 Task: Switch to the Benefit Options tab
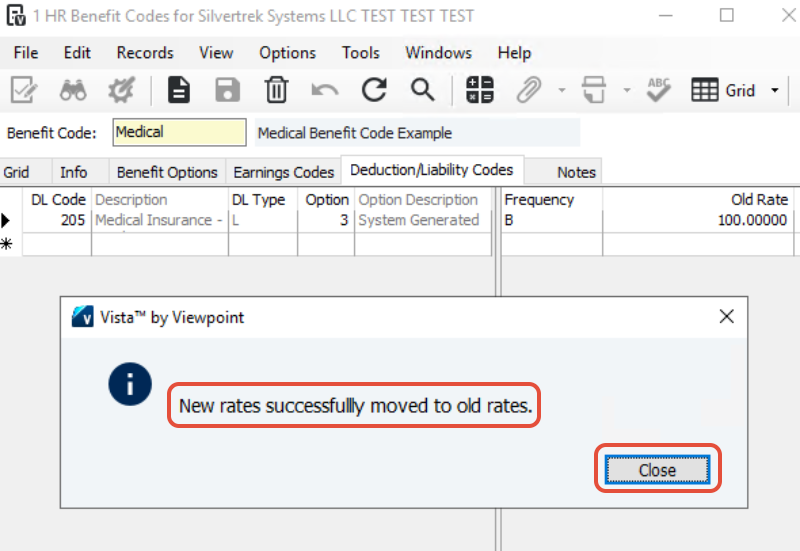tap(167, 172)
